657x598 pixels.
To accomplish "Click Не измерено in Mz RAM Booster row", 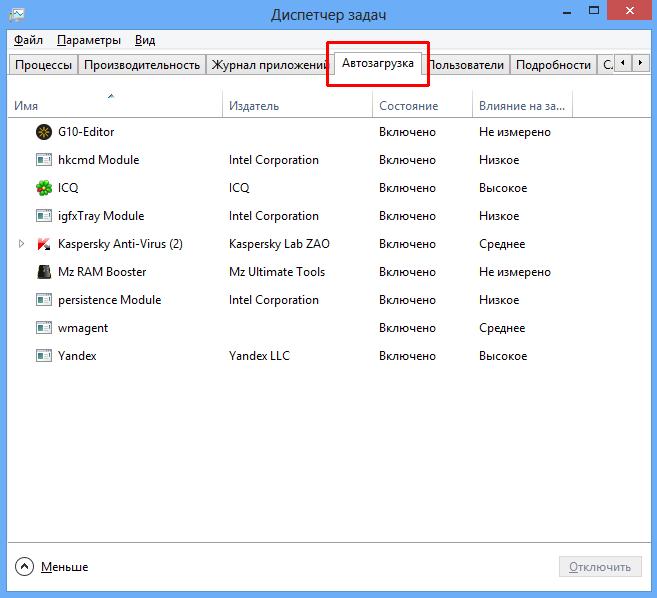I will (515, 272).
